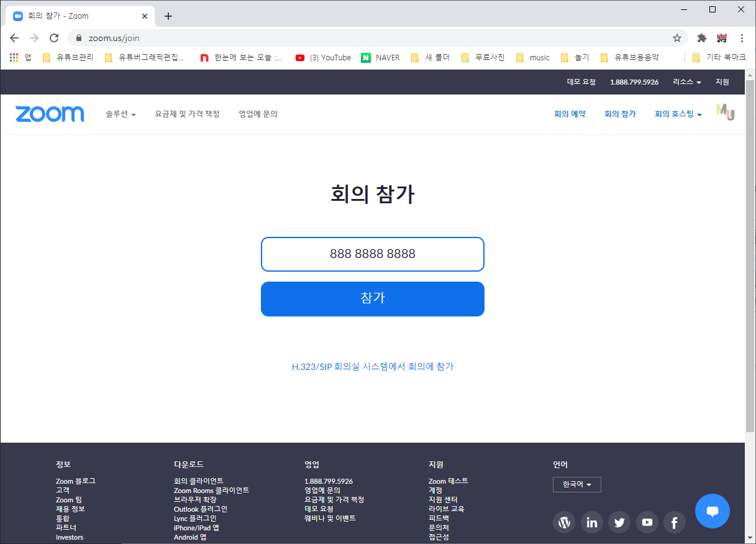The height and width of the screenshot is (544, 756).
Task: Open 웨비나 및 이벤트 footer link
Action: coord(330,519)
